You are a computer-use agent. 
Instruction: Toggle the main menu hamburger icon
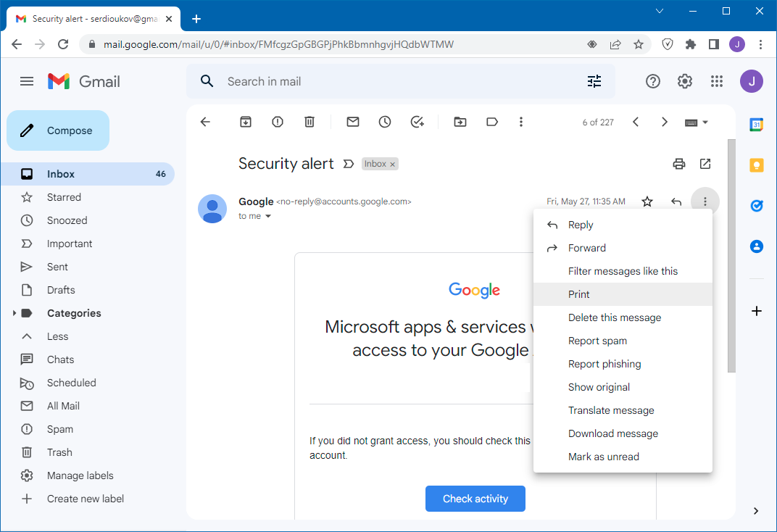point(27,81)
